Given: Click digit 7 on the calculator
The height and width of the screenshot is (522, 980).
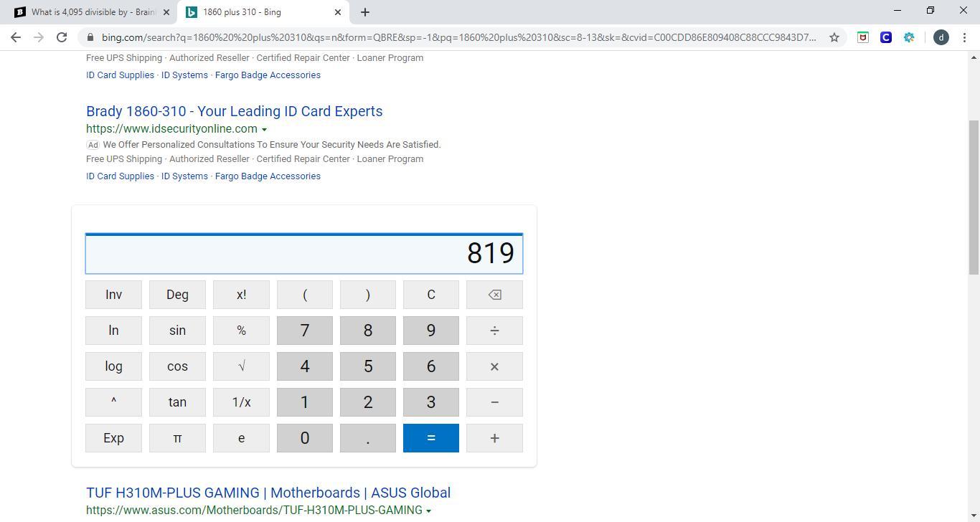Looking at the screenshot, I should 305,331.
